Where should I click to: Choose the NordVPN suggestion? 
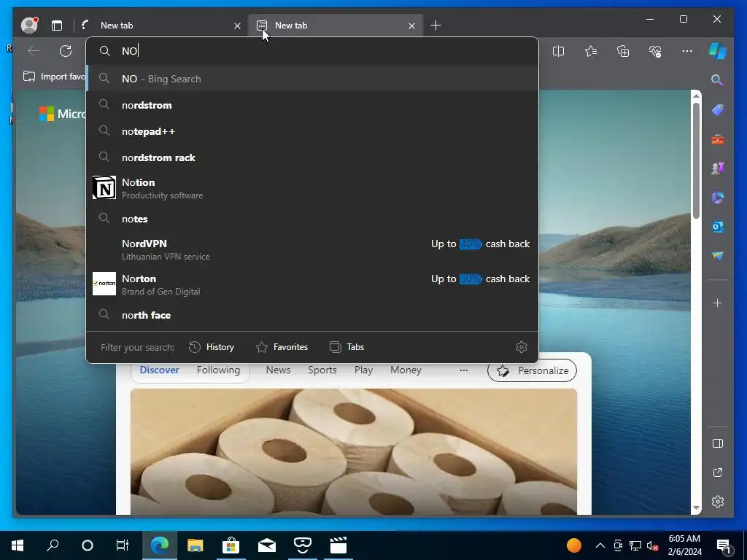[x=312, y=249]
